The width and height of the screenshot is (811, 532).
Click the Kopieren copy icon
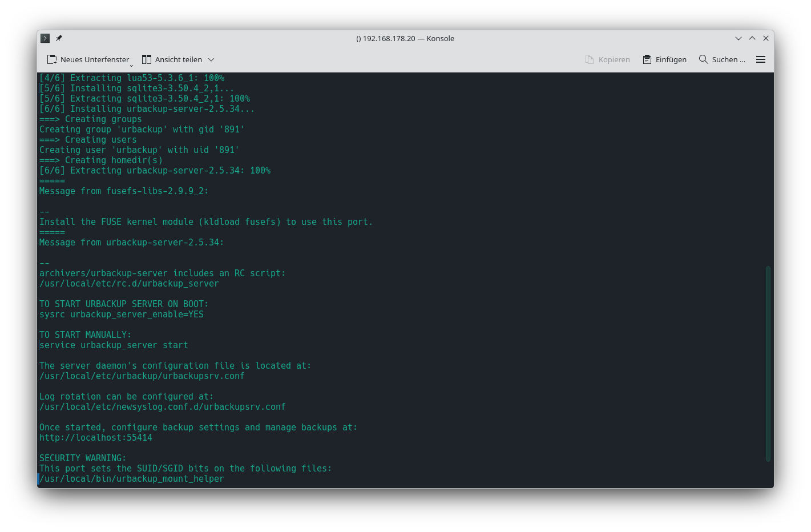pyautogui.click(x=590, y=59)
